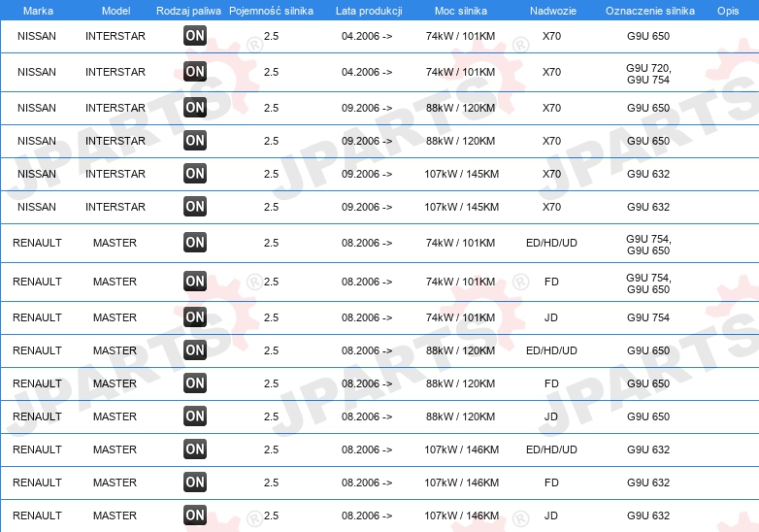Click the Nadwozie column header
Viewport: 759px width, 532px height.
[553, 11]
